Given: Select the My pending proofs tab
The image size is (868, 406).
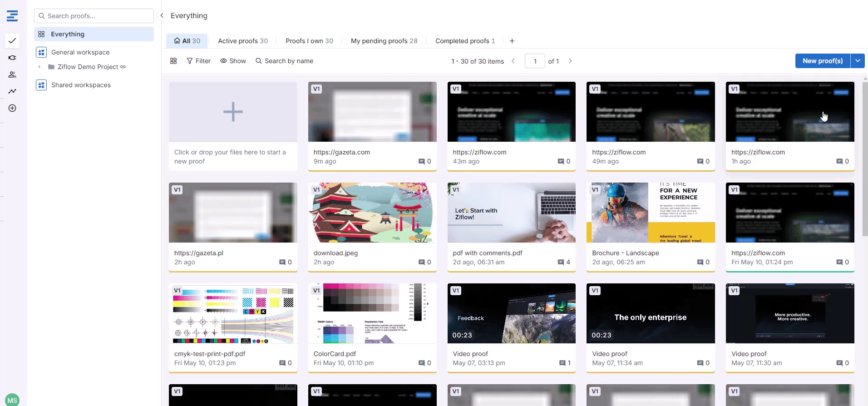Looking at the screenshot, I should pos(384,41).
